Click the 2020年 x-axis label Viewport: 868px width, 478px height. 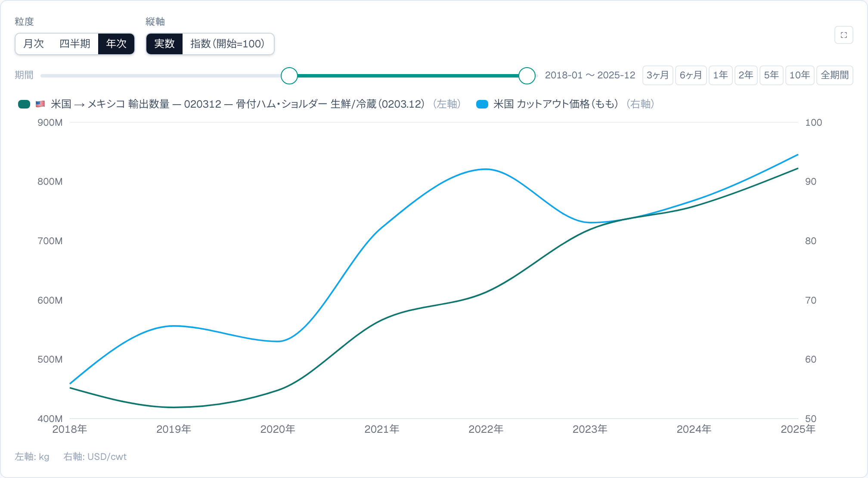click(278, 429)
